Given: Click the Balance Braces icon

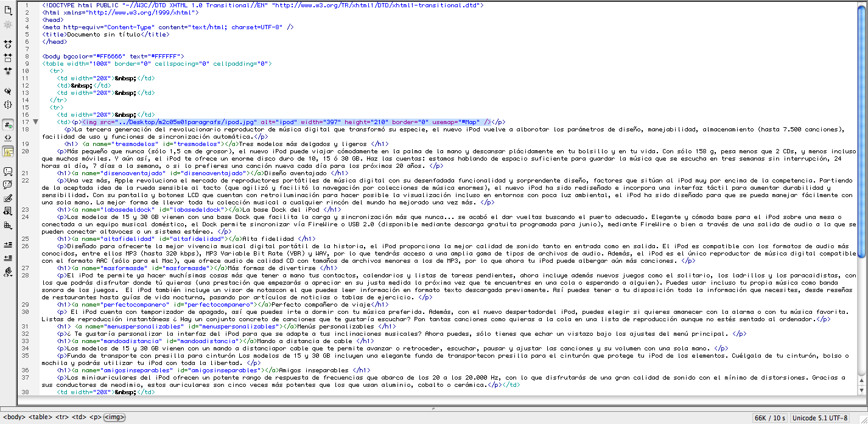Looking at the screenshot, I should tap(8, 105).
